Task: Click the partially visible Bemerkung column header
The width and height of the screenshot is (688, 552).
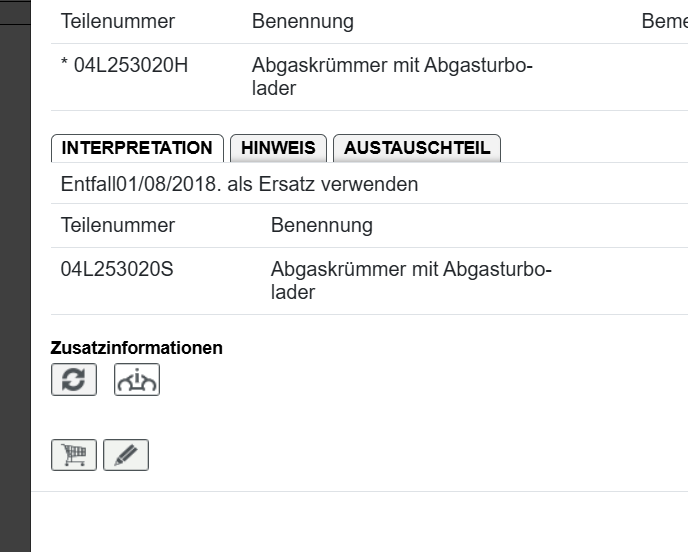Action: (664, 21)
